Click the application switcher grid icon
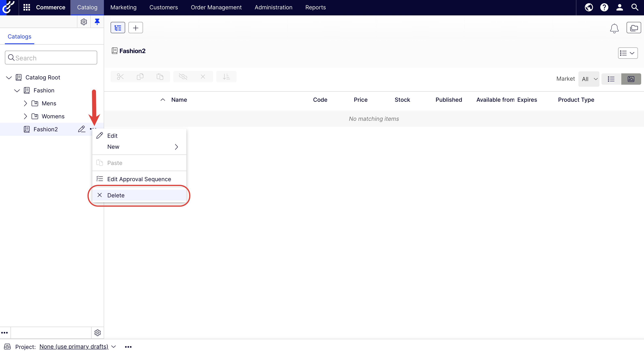 point(27,7)
